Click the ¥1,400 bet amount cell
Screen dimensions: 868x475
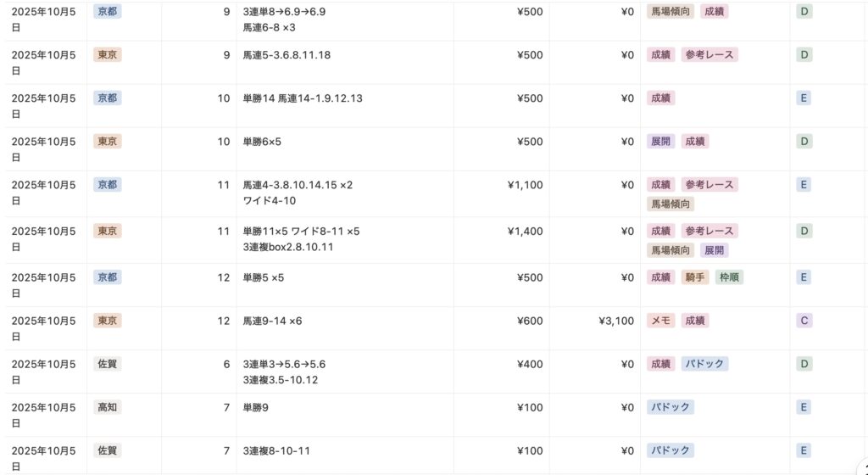pos(525,231)
